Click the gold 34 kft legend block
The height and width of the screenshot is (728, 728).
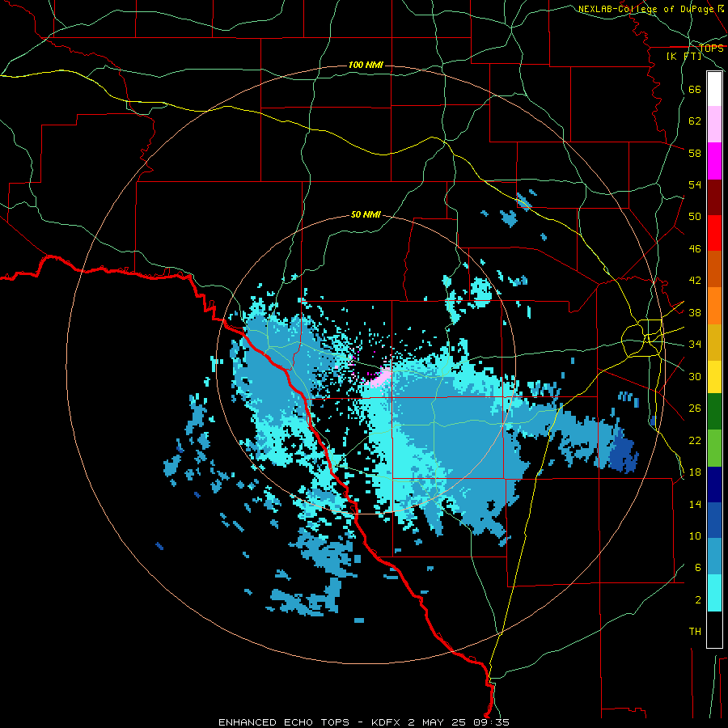[714, 342]
